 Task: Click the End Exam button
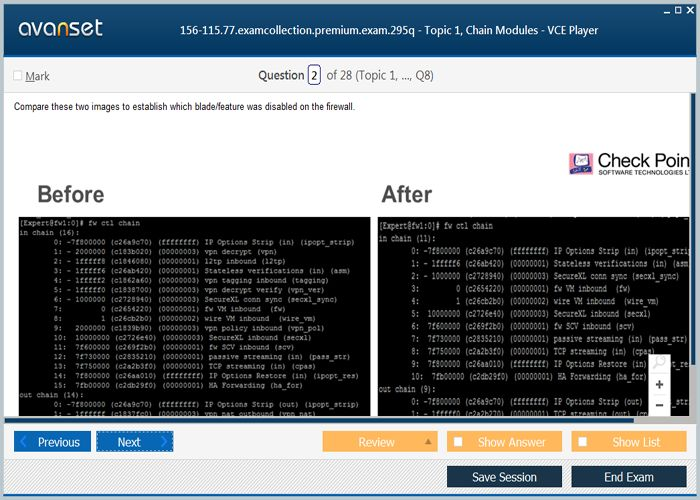pyautogui.click(x=628, y=477)
